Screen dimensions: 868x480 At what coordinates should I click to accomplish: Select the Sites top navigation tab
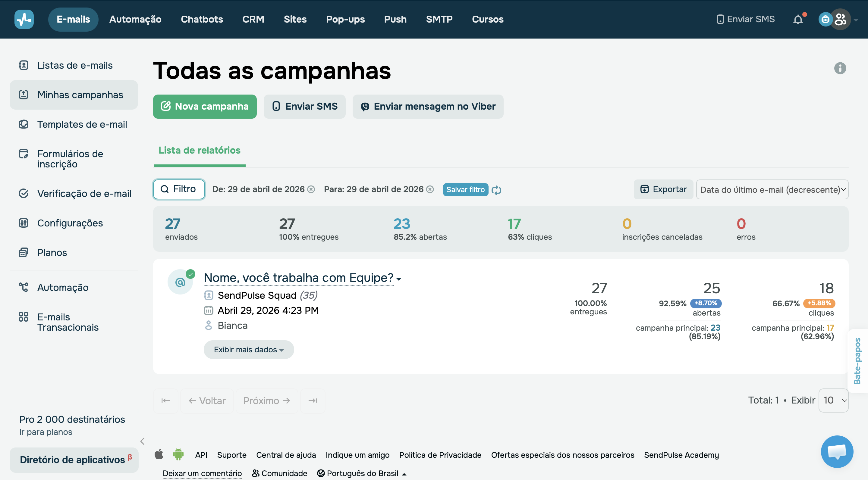click(x=295, y=20)
